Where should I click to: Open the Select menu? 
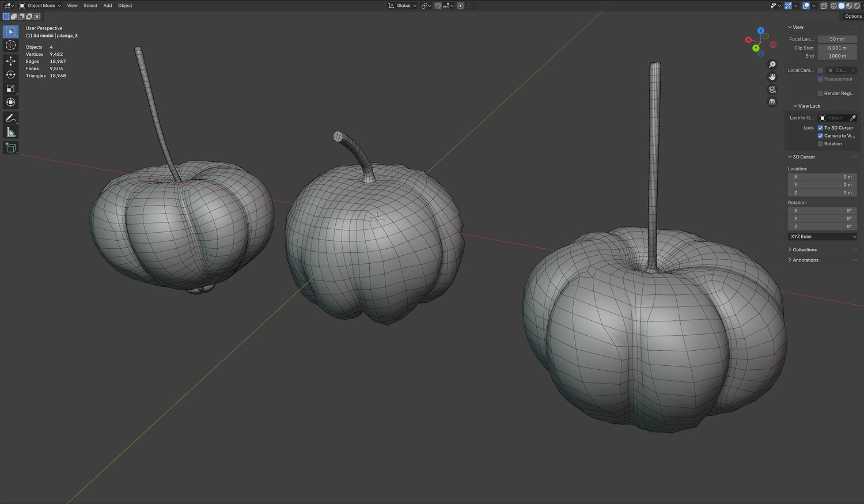click(x=90, y=6)
